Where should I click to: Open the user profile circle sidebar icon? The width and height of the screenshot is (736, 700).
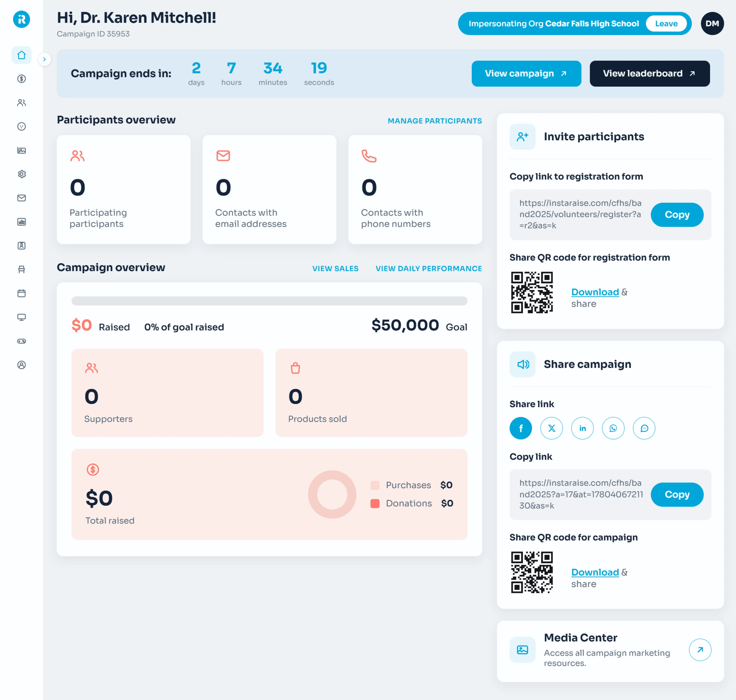click(21, 365)
